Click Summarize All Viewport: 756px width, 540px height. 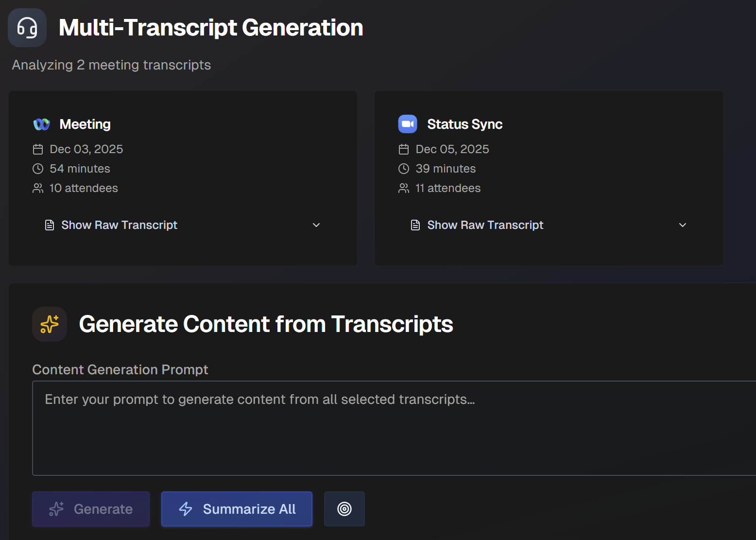tap(237, 509)
